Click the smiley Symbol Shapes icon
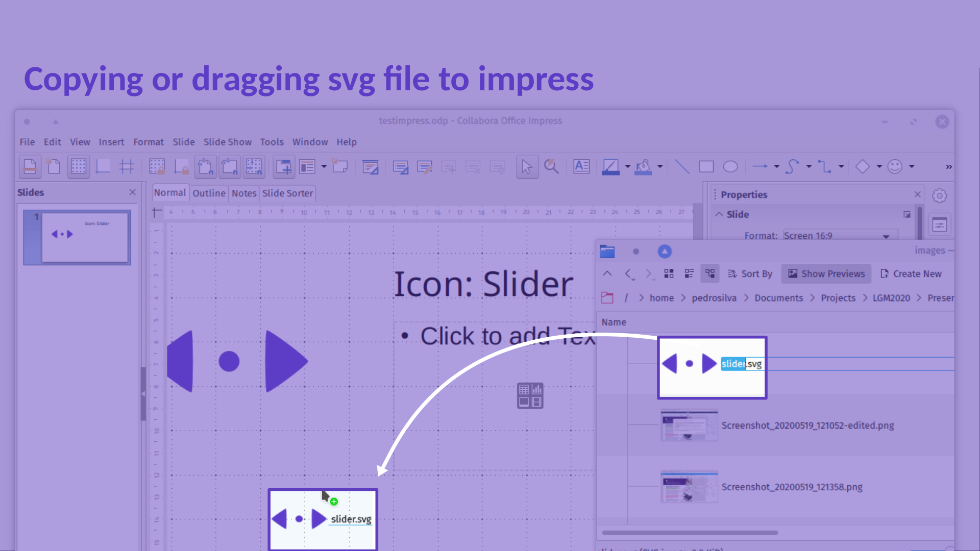The width and height of the screenshot is (980, 551). tap(895, 167)
